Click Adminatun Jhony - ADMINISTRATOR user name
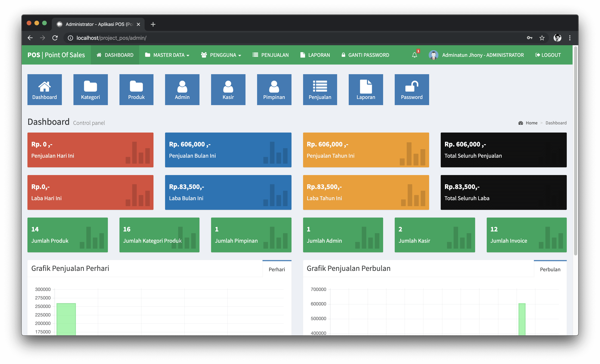The height and width of the screenshot is (364, 600). click(483, 55)
